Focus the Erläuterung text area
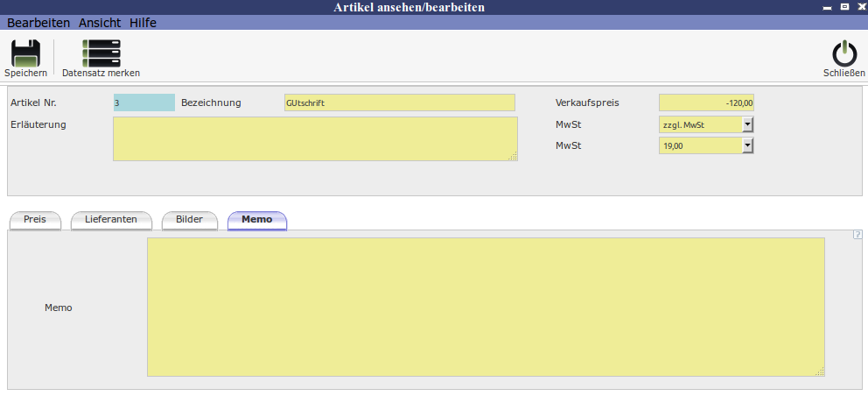This screenshot has height=396, width=868. point(315,138)
